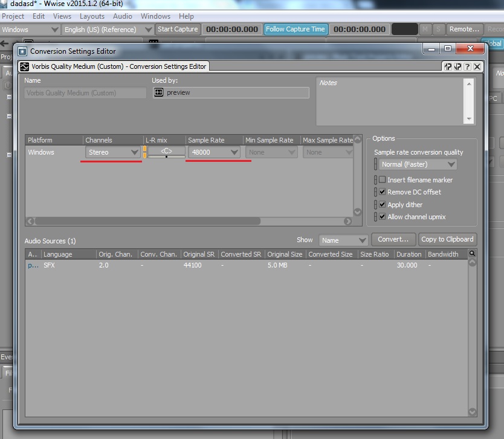Image resolution: width=504 pixels, height=439 pixels.
Task: Sort by Language column header
Action: pos(68,254)
